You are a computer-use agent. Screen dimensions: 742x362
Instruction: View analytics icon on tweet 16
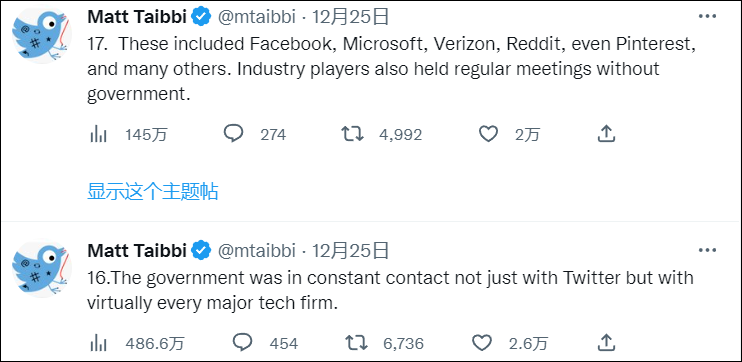pyautogui.click(x=98, y=343)
